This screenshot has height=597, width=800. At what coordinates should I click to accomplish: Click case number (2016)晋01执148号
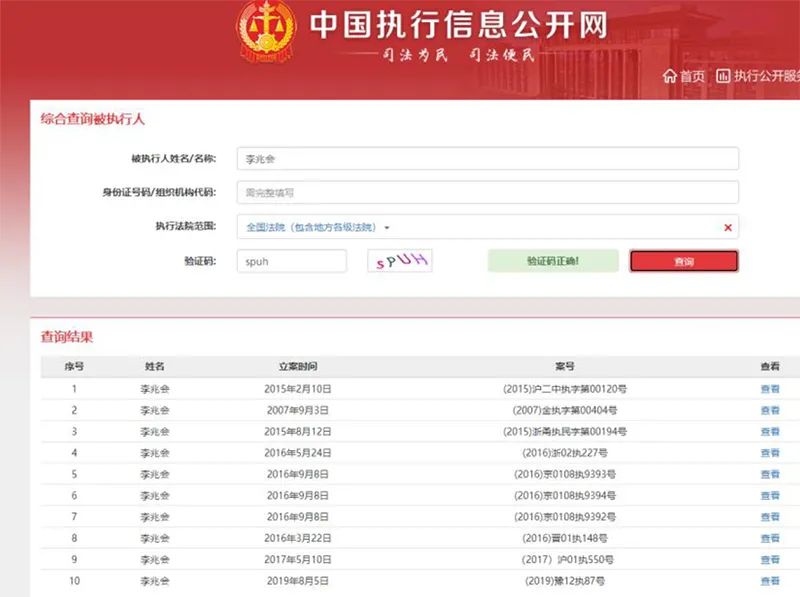click(x=565, y=538)
